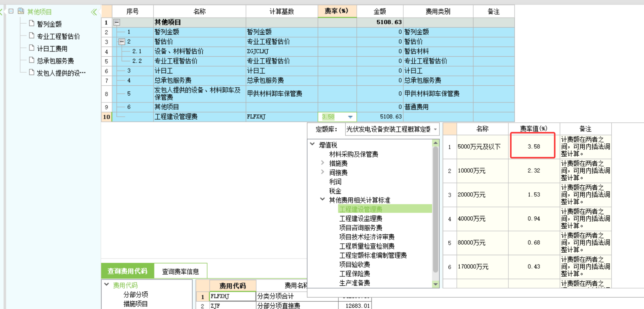The image size is (644, 309).
Task: Select 税金 in the rate tree
Action: click(335, 191)
